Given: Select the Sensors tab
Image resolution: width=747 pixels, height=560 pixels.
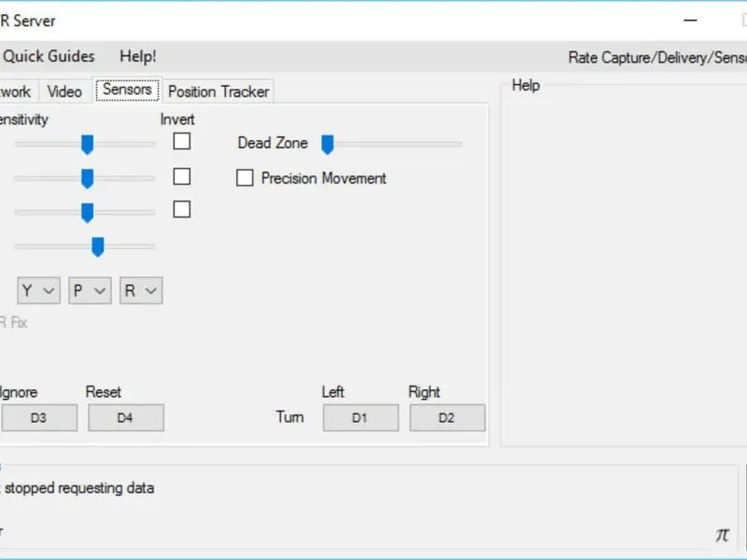Looking at the screenshot, I should coord(127,90).
